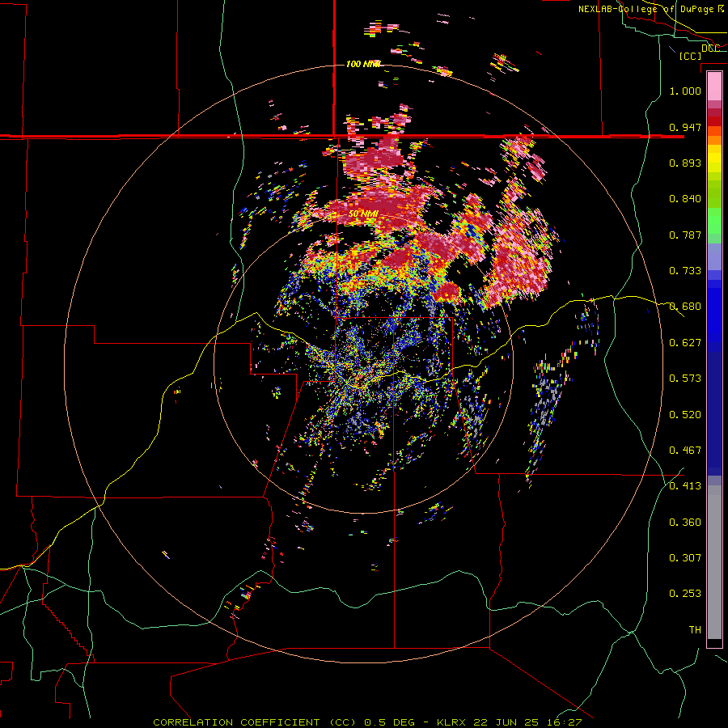The width and height of the screenshot is (728, 728).
Task: Click the 0.573 scale value
Action: pyautogui.click(x=685, y=379)
